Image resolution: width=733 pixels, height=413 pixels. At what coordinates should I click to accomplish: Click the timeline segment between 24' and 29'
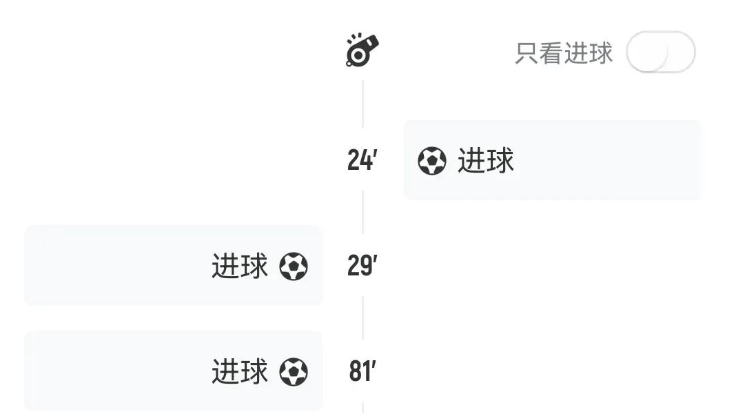coord(363,212)
